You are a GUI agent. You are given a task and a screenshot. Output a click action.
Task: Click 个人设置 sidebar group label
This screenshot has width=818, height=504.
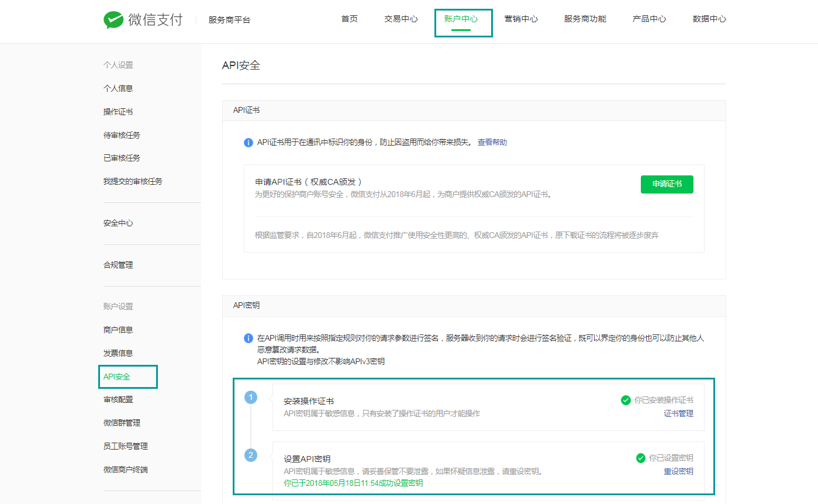[x=118, y=65]
